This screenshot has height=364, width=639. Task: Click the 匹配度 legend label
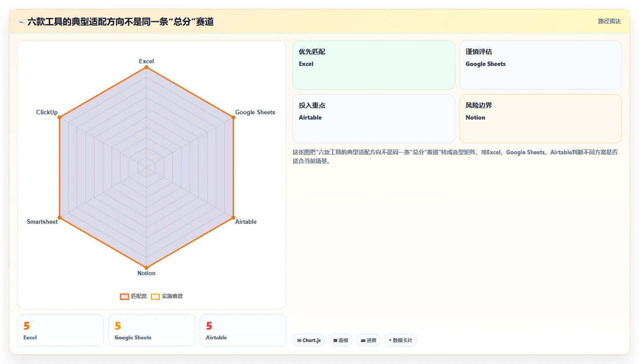click(x=139, y=296)
